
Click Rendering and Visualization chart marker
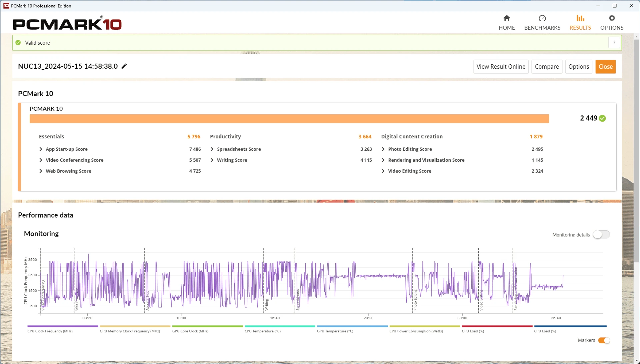(516, 288)
